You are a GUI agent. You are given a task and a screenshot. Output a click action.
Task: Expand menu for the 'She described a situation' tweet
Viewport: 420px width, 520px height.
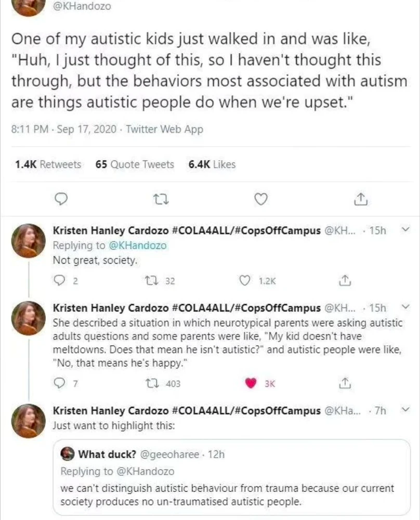coord(406,307)
